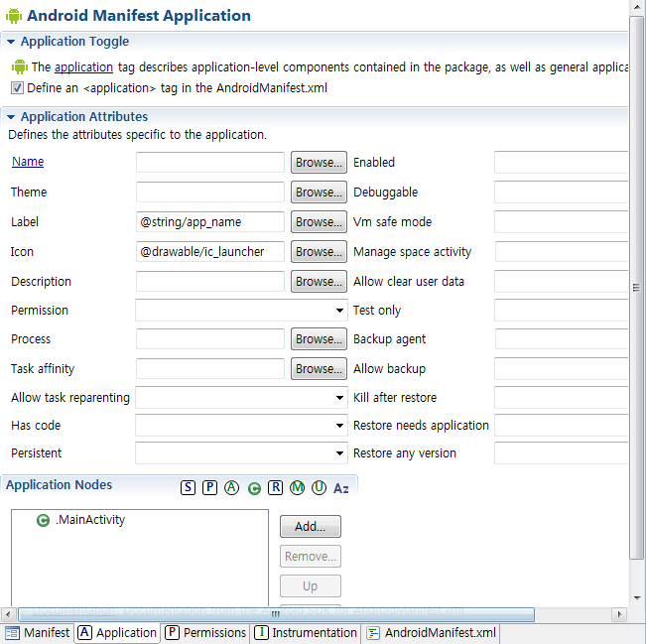Open the Permission dropdown
Image resolution: width=646 pixels, height=644 pixels.
tap(241, 311)
